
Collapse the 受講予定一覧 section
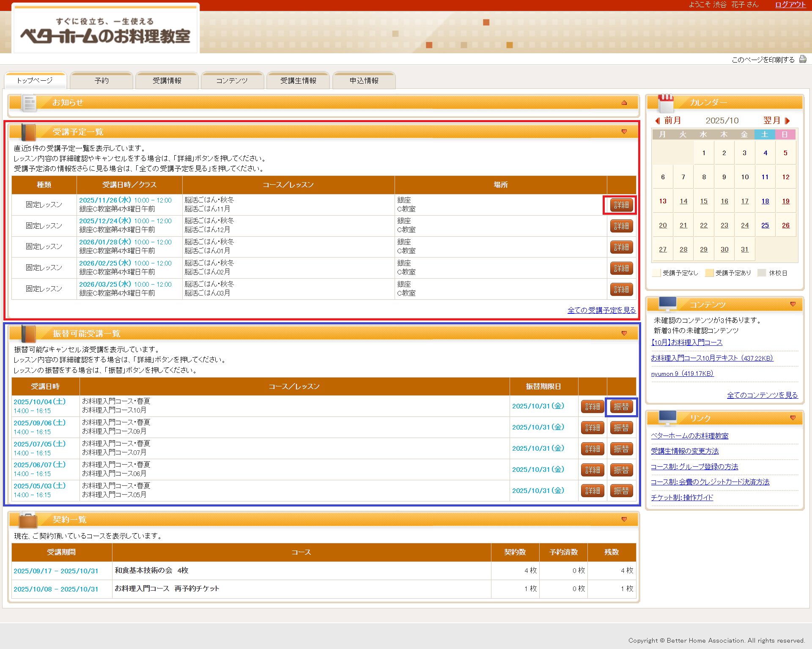[x=624, y=132]
